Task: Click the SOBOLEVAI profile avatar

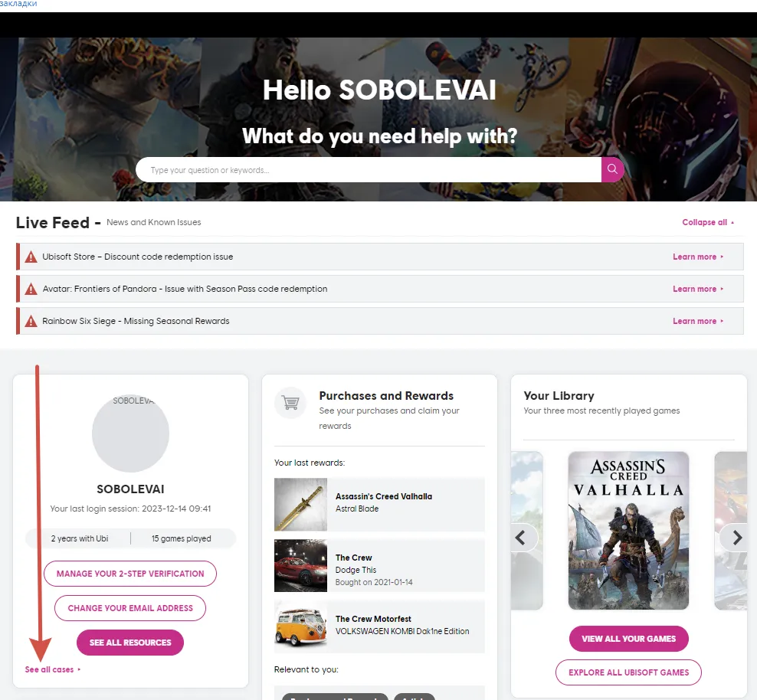Action: click(x=130, y=433)
